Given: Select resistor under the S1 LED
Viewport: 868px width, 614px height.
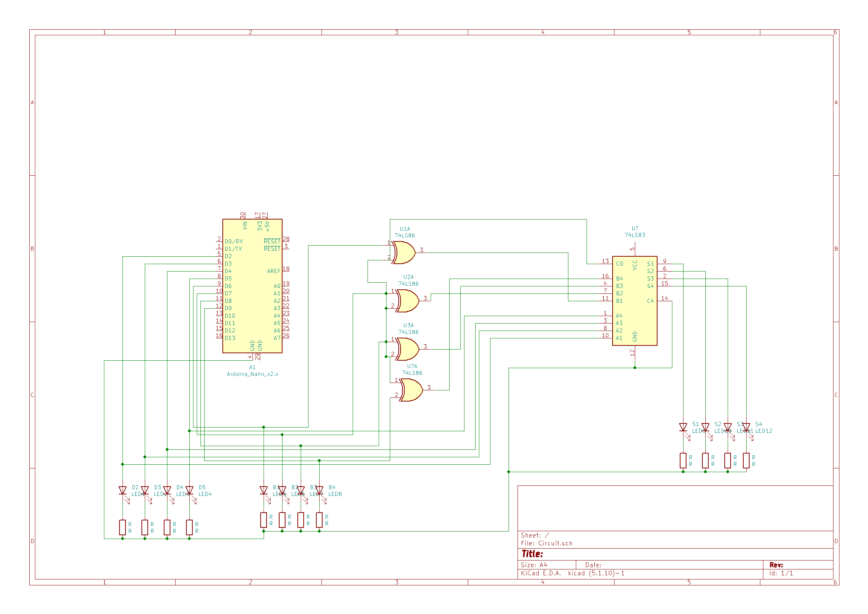Looking at the screenshot, I should point(683,460).
